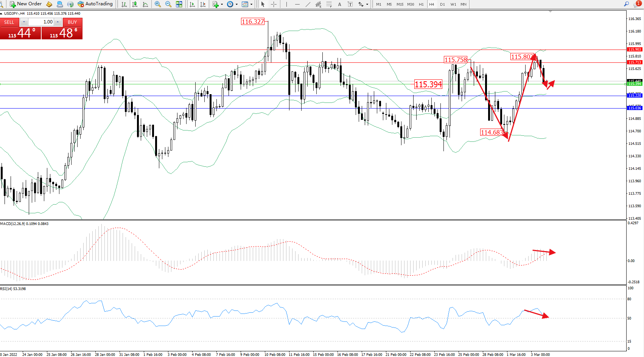
Task: Select the crosshair cursor tool
Action: click(x=274, y=4)
